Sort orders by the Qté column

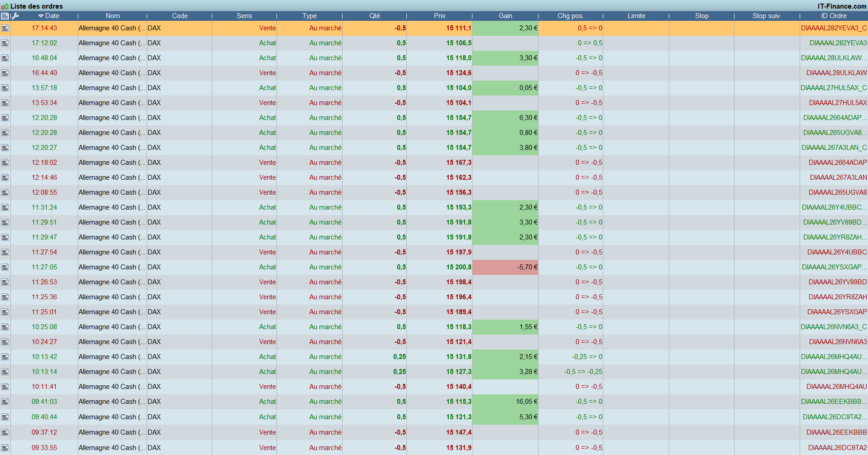click(x=375, y=16)
